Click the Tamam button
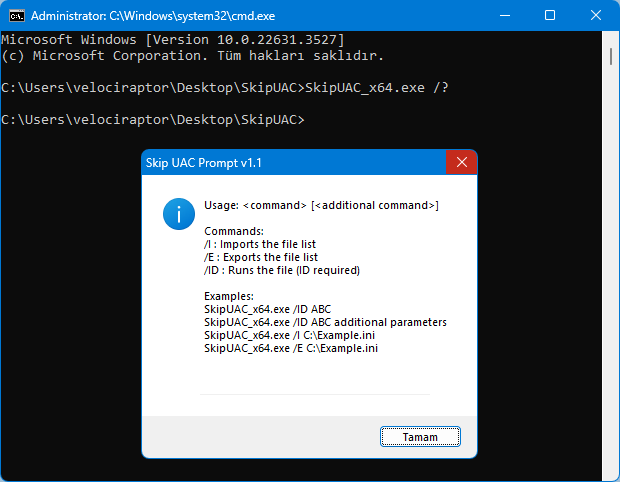The height and width of the screenshot is (482, 620). click(x=420, y=437)
